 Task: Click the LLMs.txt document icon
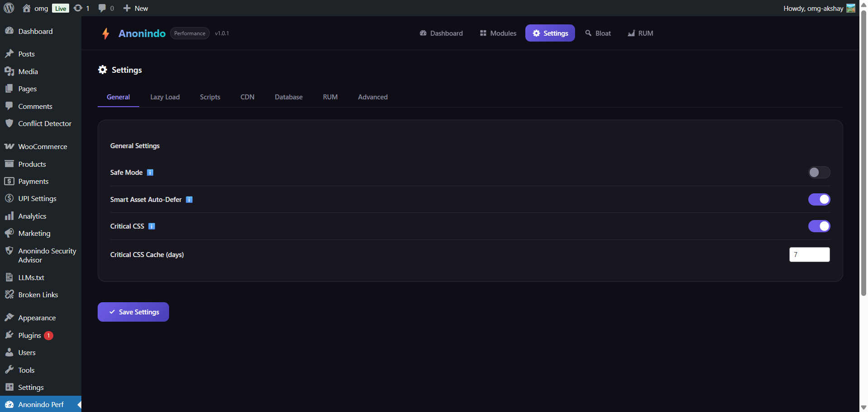pyautogui.click(x=9, y=277)
